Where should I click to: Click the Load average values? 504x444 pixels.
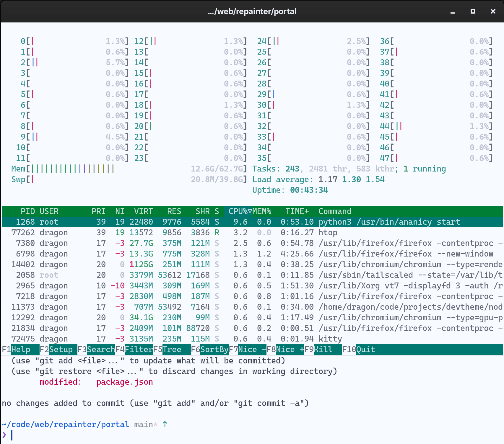(352, 179)
